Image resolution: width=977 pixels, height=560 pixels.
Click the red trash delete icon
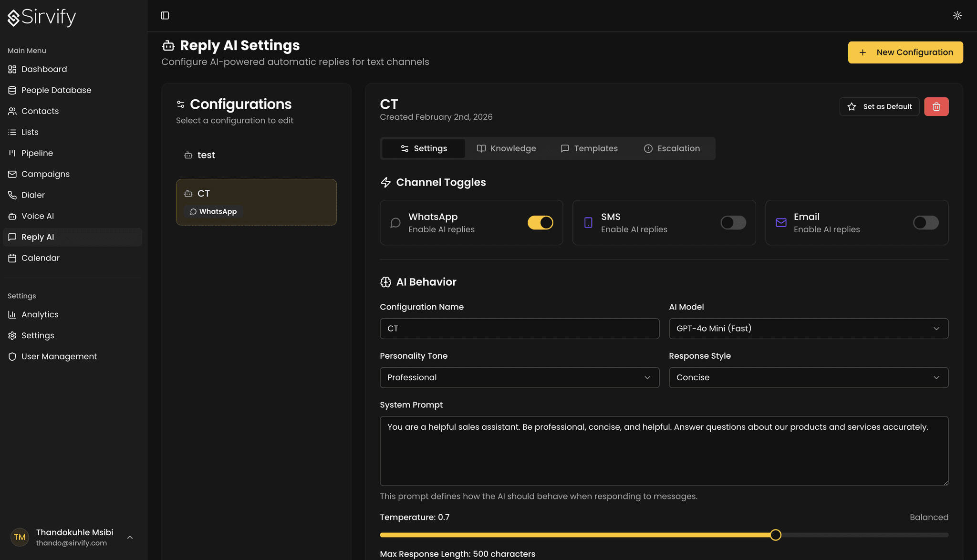936,107
